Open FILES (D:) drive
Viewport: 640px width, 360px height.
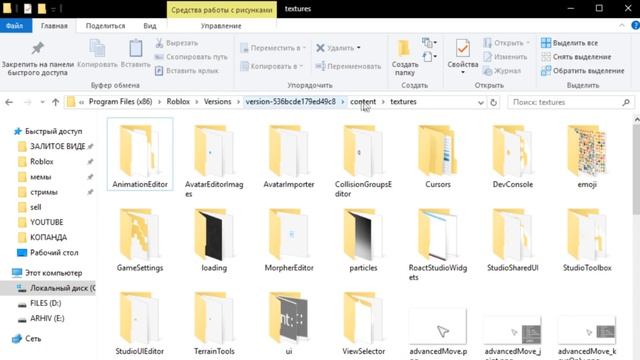[45, 303]
